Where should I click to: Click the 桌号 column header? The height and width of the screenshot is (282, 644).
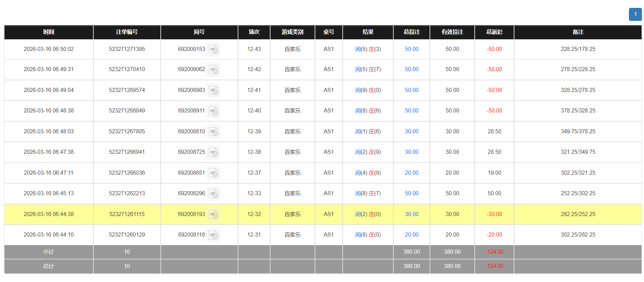[x=329, y=32]
